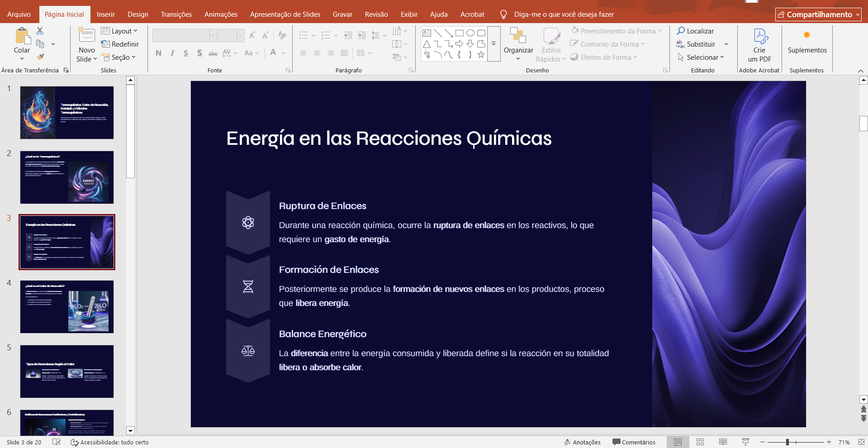This screenshot has height=448, width=868.
Task: Open the Layout dropdown
Action: click(x=119, y=31)
